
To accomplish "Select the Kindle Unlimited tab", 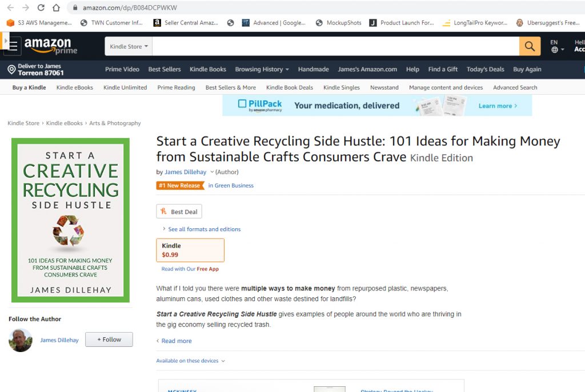I will (x=125, y=87).
